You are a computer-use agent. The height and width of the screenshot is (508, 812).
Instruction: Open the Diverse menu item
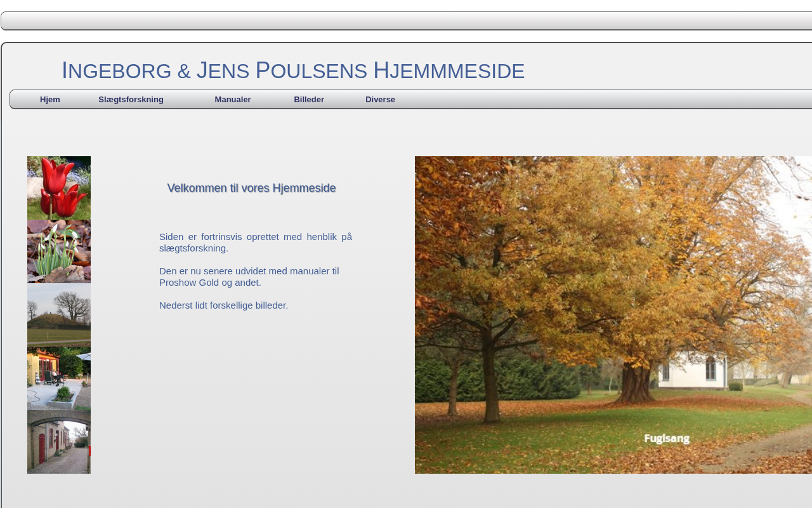point(380,100)
